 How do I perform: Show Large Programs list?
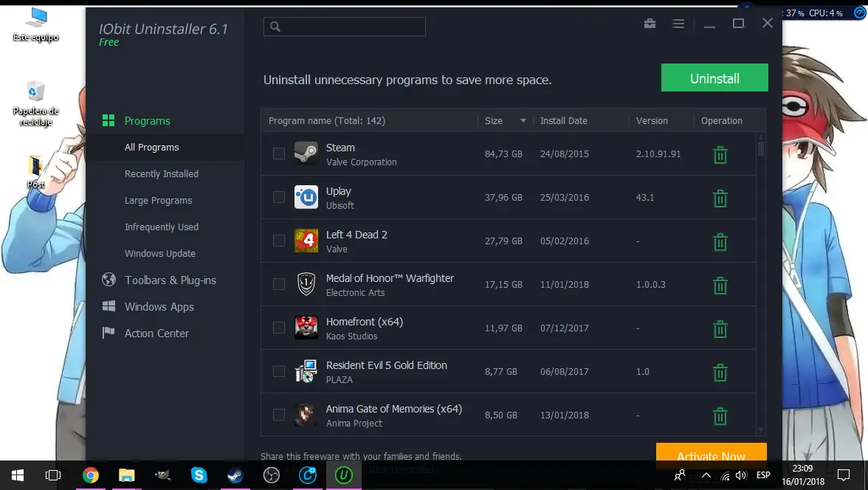[158, 201]
